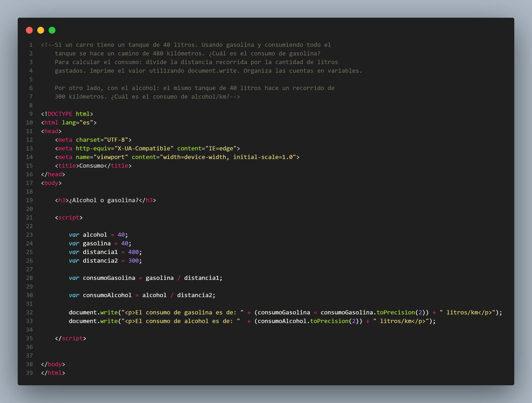
Task: Click comment line 'Por otro lado, con el alcohol'
Action: 195,88
